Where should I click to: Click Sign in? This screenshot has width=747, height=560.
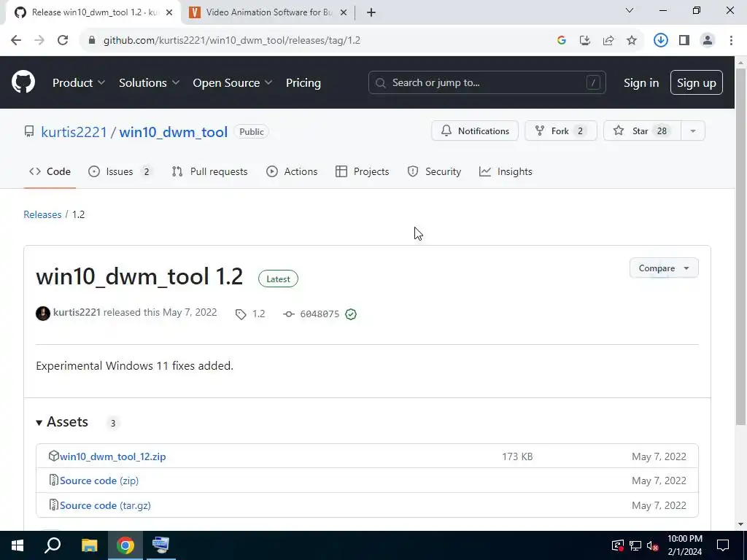click(x=641, y=83)
